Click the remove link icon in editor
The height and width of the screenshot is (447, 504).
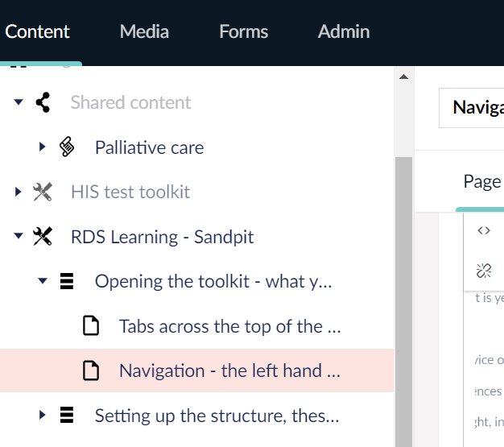(484, 270)
